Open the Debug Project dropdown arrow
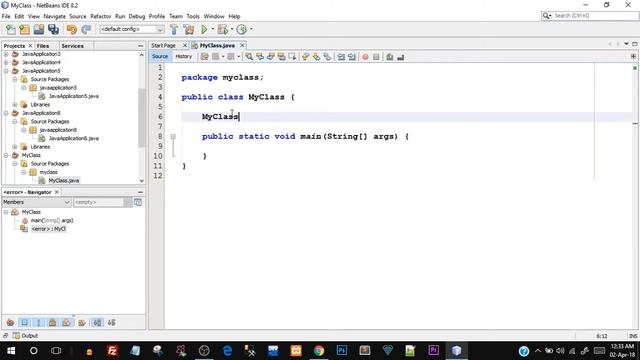Screen dimensions: 640x360 pos(232,29)
